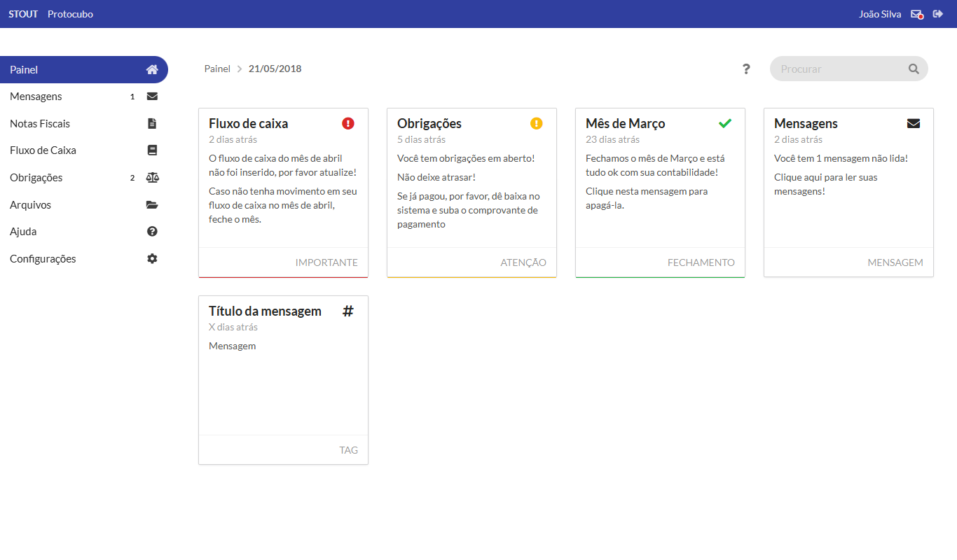
Task: Select Notas Fiscais in the sidebar
Action: coord(40,124)
